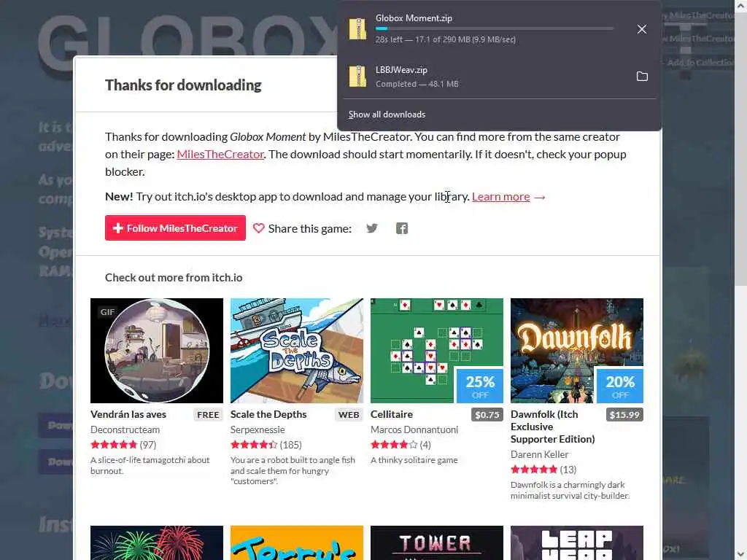Click the Globox Moment.zip file icon
747x560 pixels.
357,28
